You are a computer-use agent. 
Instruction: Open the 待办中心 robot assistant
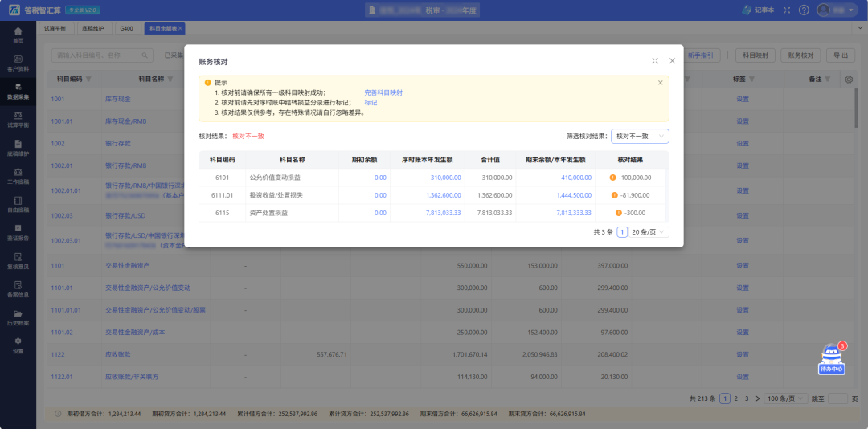point(832,359)
